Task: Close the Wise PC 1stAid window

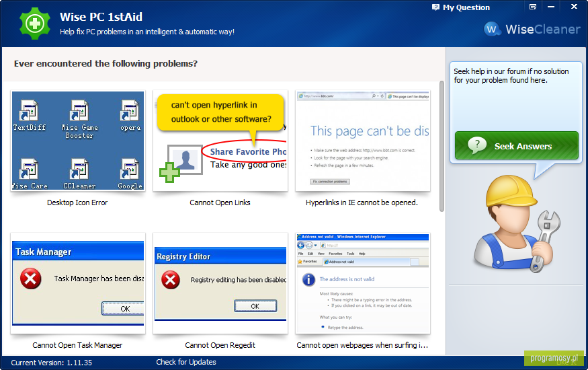Action: click(574, 6)
